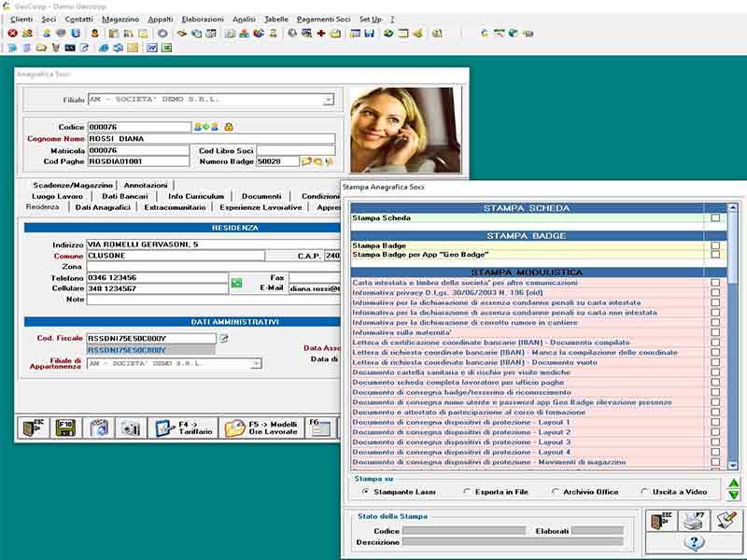Viewport: 747px width, 560px height.
Task: Open the Filiale di Appartenenza dropdown
Action: (x=255, y=364)
